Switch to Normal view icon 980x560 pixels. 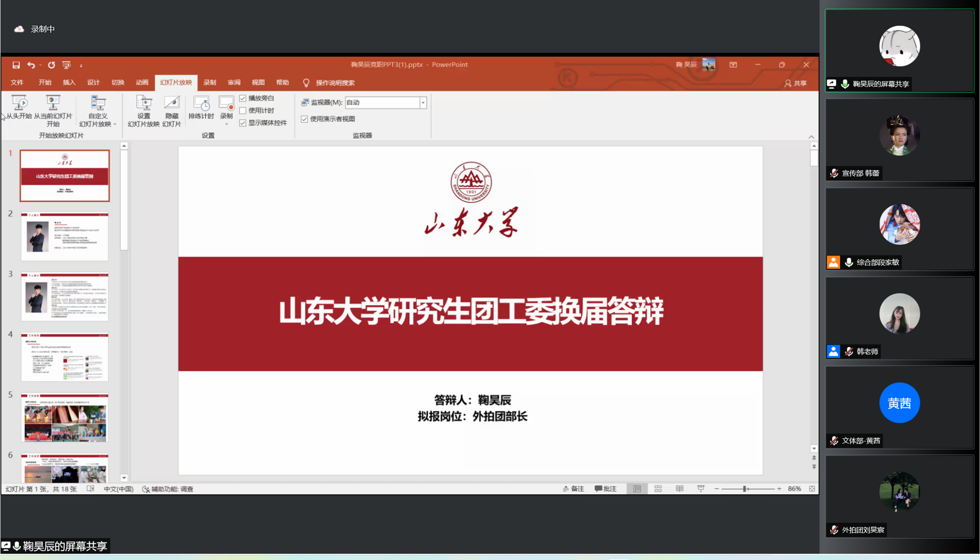(637, 489)
